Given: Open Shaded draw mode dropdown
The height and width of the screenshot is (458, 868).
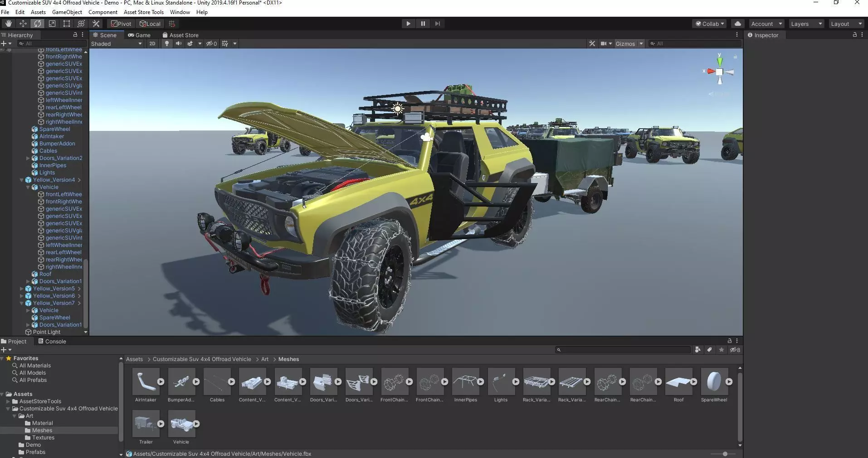Looking at the screenshot, I should click(x=117, y=43).
